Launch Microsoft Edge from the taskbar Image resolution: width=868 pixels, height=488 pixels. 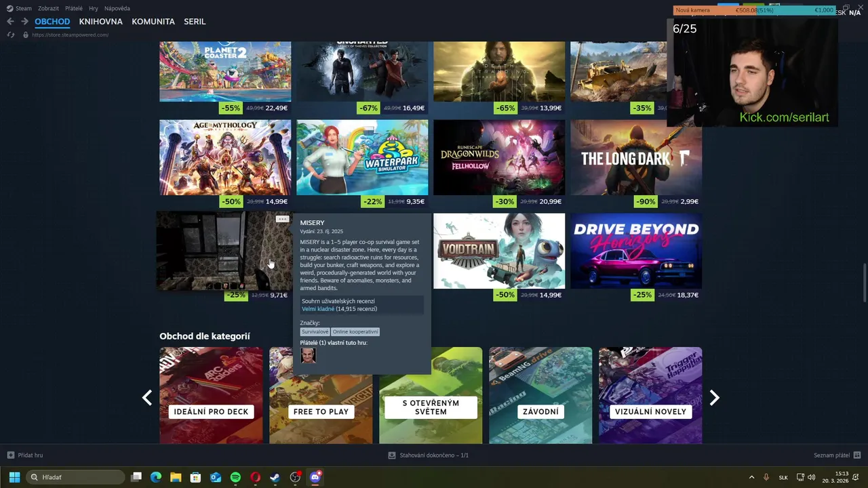[x=156, y=477]
